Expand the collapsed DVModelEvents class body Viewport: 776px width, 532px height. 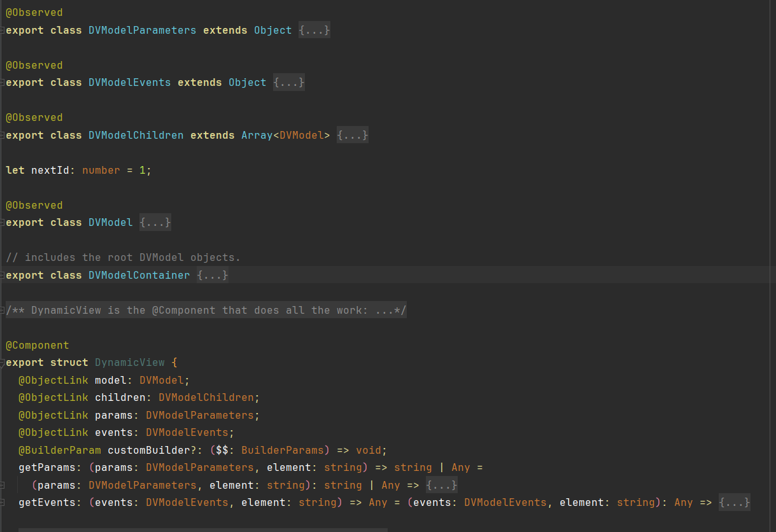pyautogui.click(x=288, y=82)
